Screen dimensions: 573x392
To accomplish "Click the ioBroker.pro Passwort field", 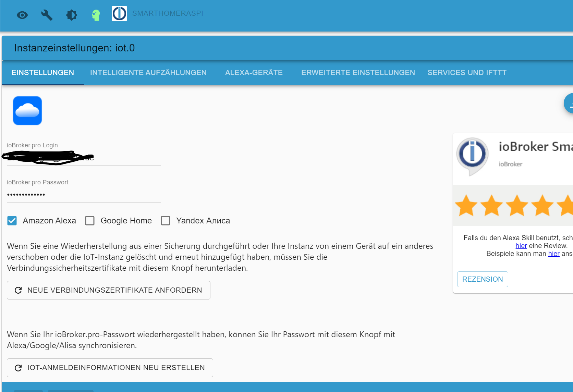I will click(84, 195).
